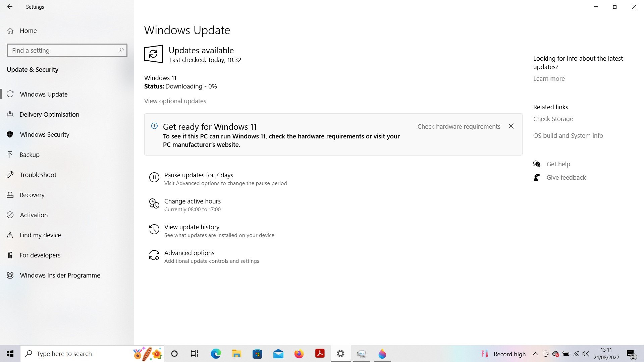Click the search magnifier in Find a setting
Image resolution: width=644 pixels, height=362 pixels.
point(121,50)
